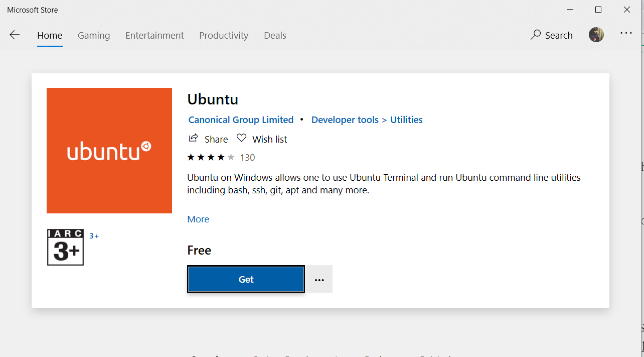Click Get to install Ubuntu
The height and width of the screenshot is (357, 644).
246,279
